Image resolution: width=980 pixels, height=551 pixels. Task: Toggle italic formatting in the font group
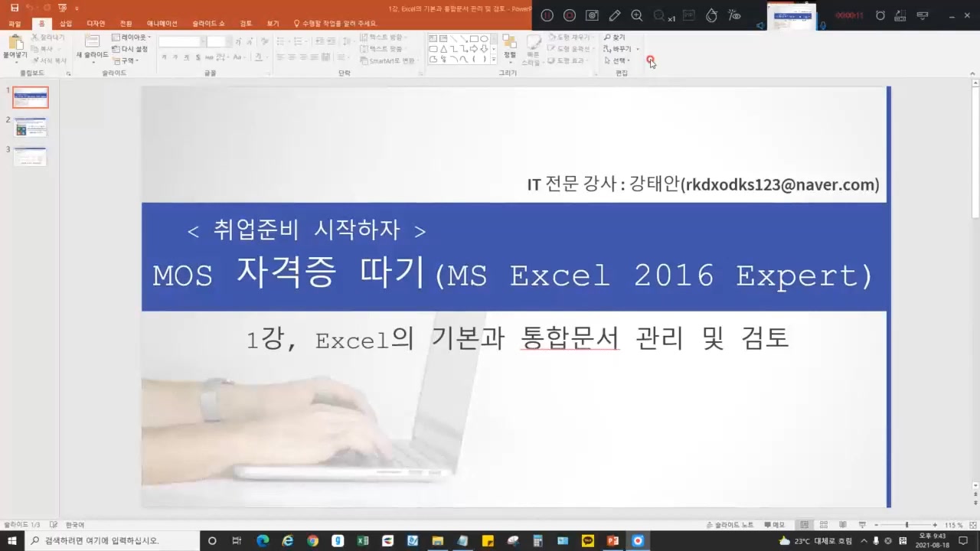coord(176,57)
